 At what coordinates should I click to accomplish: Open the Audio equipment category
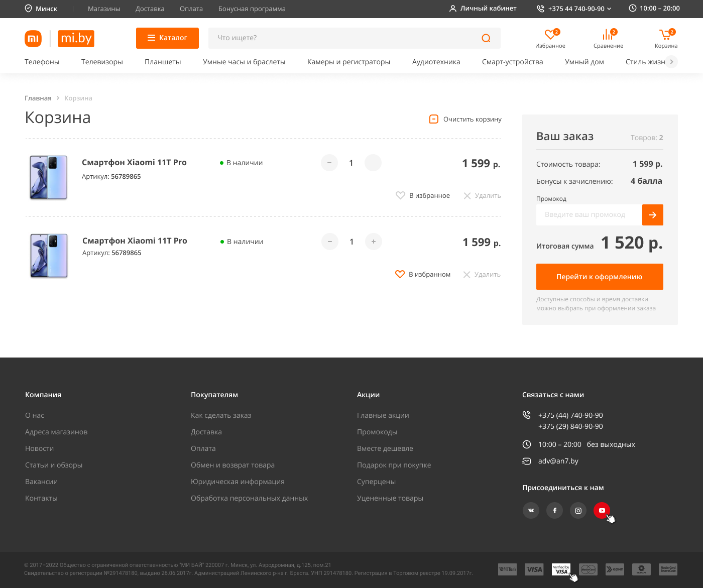coord(436,62)
